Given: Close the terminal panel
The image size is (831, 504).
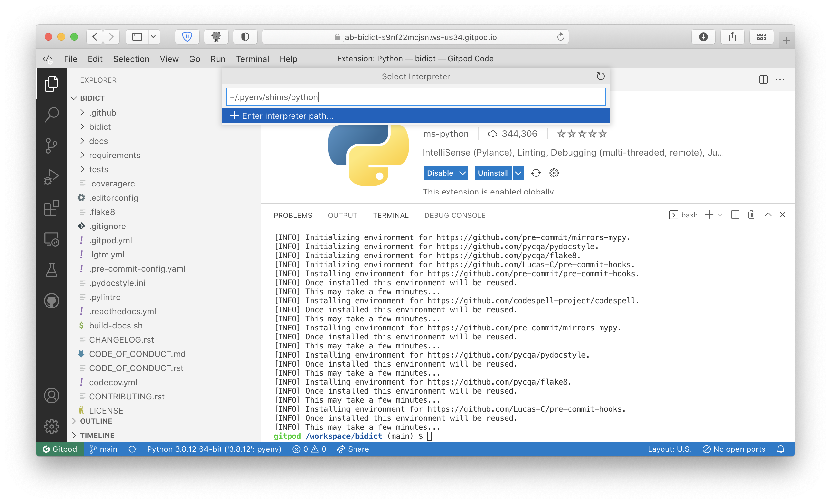Looking at the screenshot, I should click(783, 215).
